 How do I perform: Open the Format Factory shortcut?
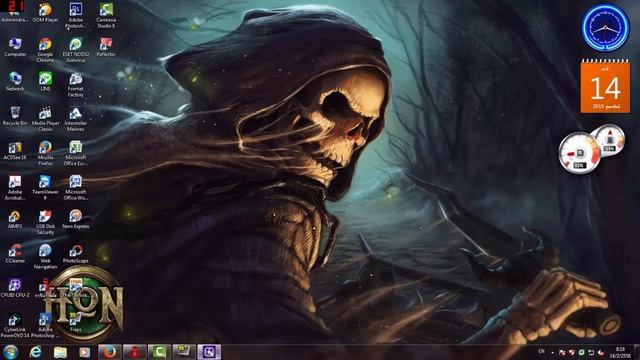(76, 84)
